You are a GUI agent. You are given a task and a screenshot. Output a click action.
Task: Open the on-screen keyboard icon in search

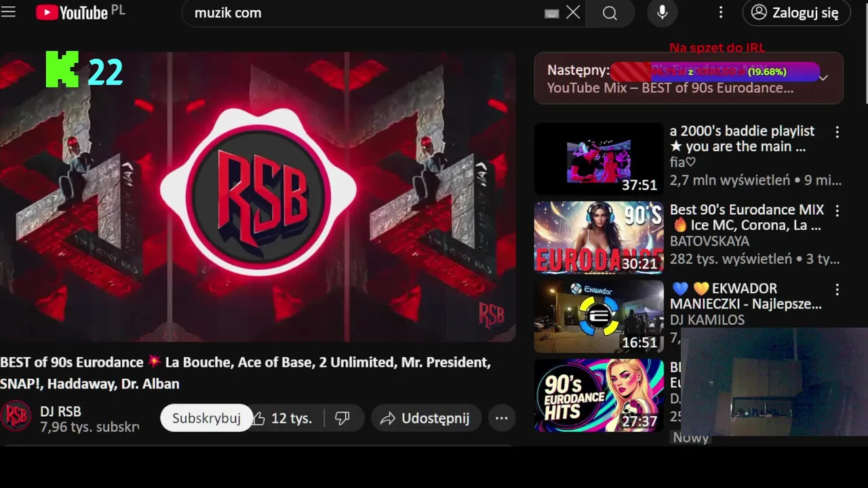coord(552,13)
